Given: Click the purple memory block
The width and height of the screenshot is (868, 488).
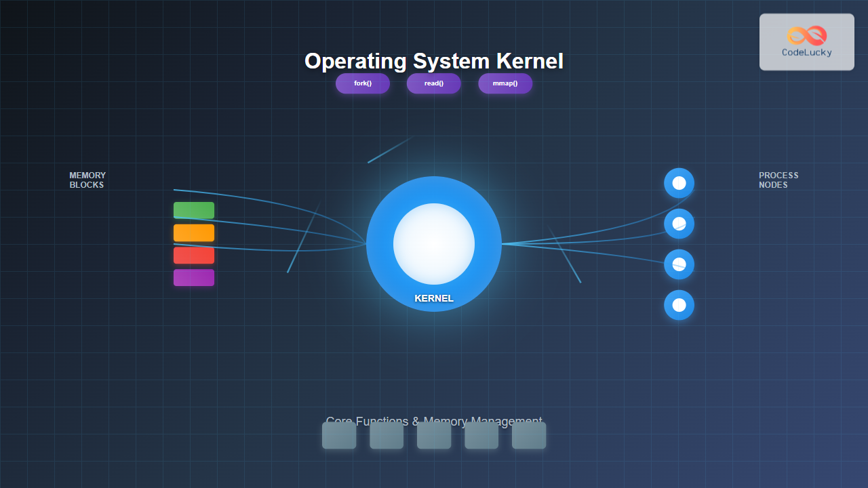Looking at the screenshot, I should click(194, 278).
